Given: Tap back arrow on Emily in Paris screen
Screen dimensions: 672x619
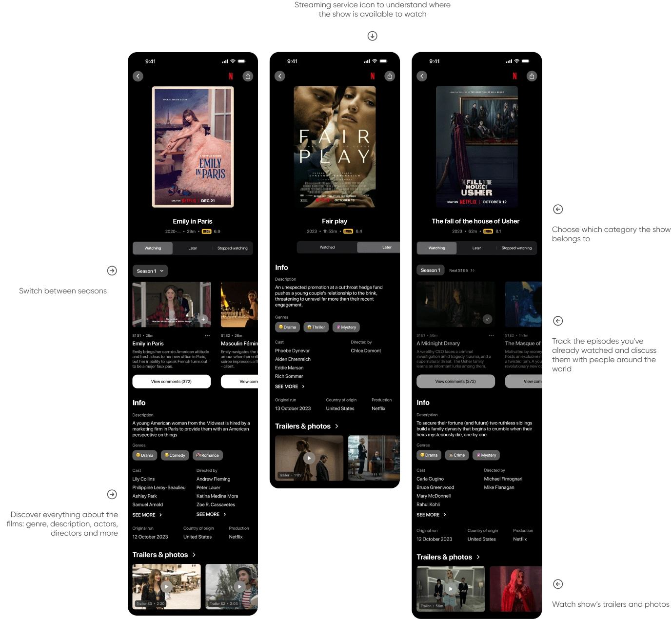Looking at the screenshot, I should coord(138,76).
